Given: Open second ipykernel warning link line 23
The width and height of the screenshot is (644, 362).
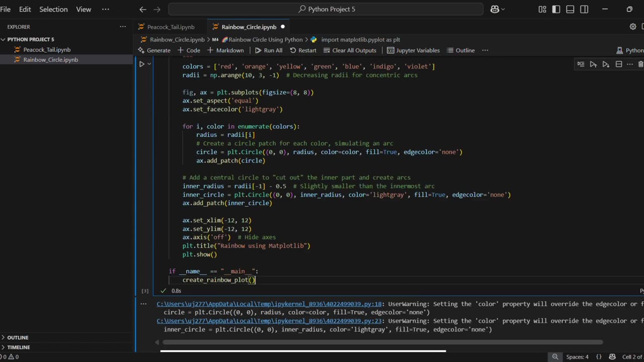Looking at the screenshot, I should (x=269, y=321).
